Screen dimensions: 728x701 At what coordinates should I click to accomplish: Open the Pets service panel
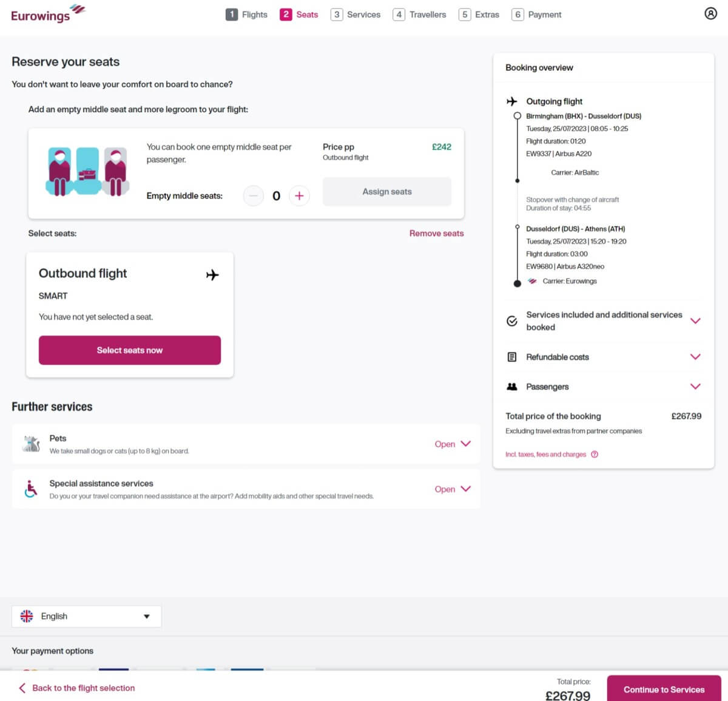pyautogui.click(x=453, y=444)
